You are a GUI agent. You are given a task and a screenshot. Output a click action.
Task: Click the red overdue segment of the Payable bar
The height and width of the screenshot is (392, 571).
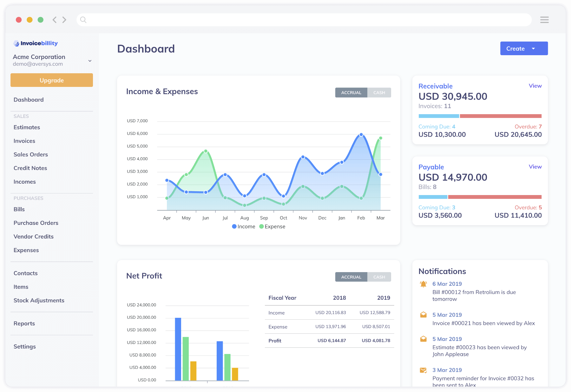pyautogui.click(x=494, y=197)
